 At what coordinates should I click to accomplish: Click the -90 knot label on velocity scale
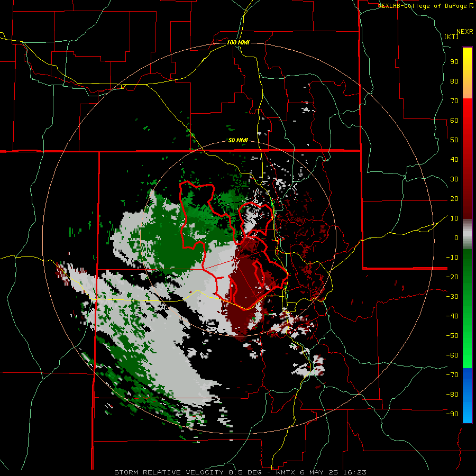452,414
